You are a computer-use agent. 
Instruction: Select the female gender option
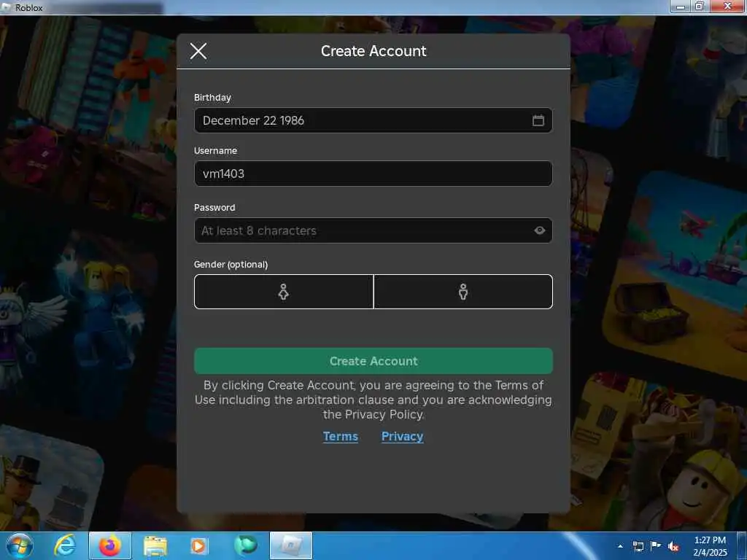click(x=284, y=292)
